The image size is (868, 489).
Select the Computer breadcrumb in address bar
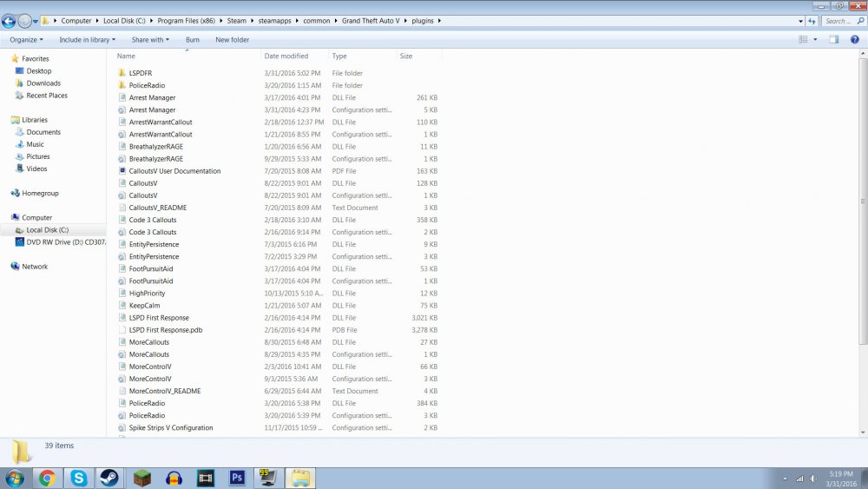coord(76,21)
